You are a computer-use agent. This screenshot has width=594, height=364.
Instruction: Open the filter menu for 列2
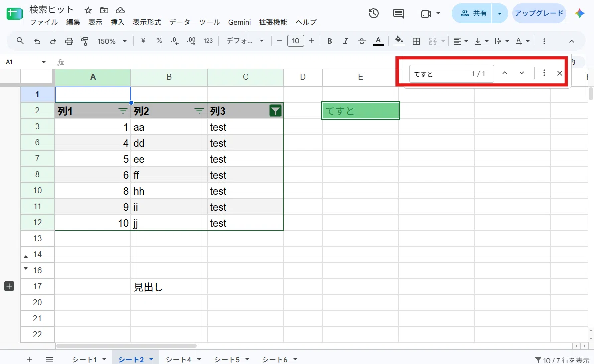199,111
